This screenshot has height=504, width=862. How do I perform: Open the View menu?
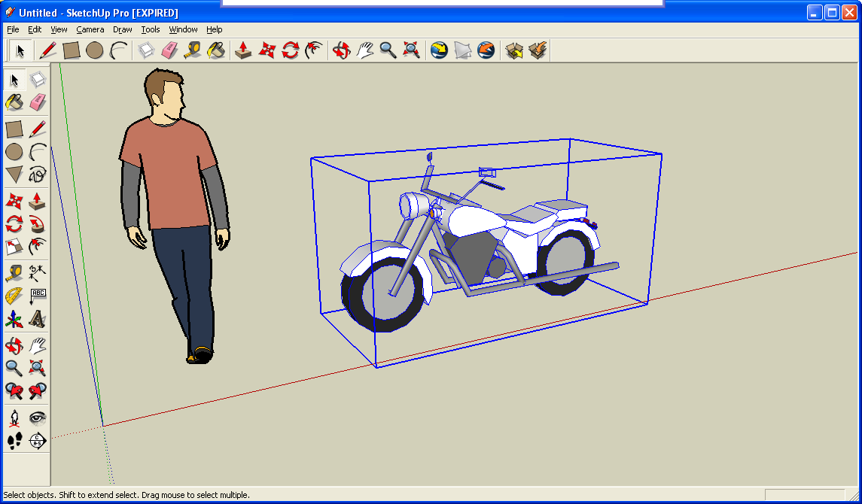tap(59, 29)
